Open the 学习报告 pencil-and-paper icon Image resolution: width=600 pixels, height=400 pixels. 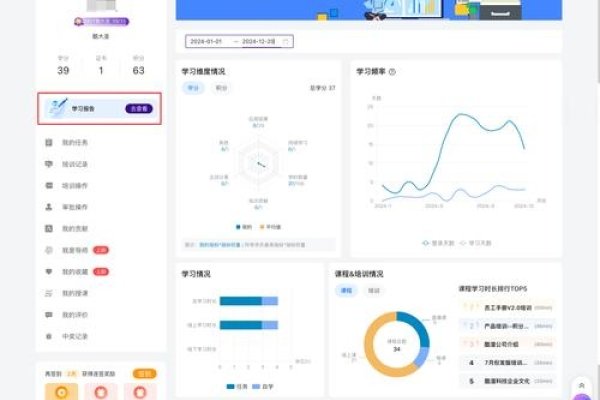point(57,108)
